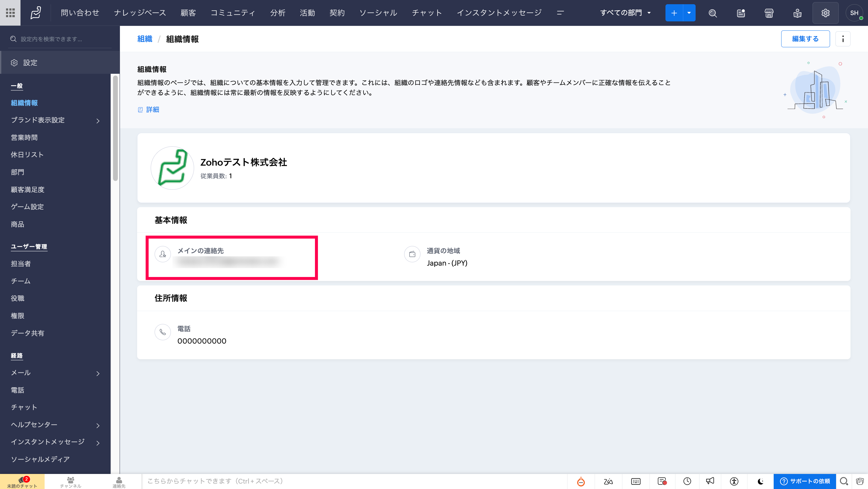This screenshot has width=868, height=489.
Task: Open unread chats (未読のチャット) icon
Action: point(22,482)
